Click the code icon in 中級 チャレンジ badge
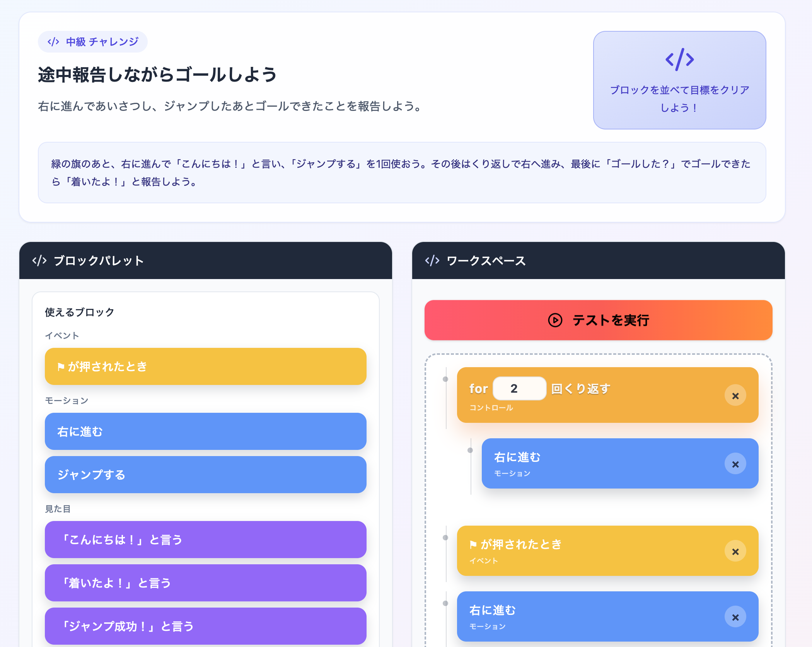 pos(53,42)
